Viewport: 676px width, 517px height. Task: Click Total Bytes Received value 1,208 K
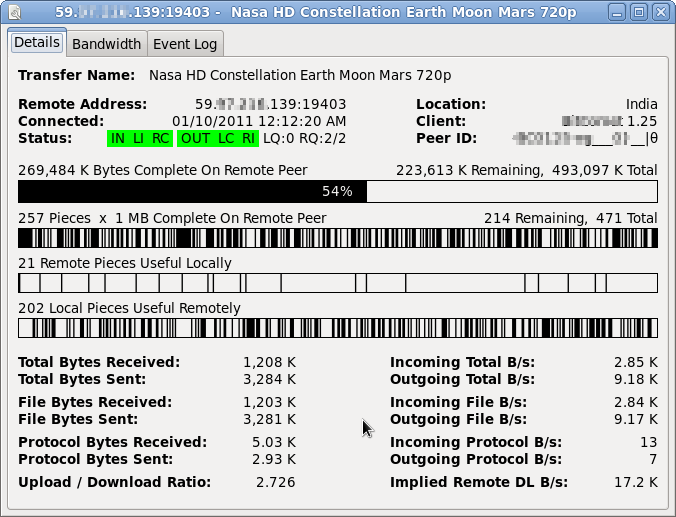click(269, 362)
